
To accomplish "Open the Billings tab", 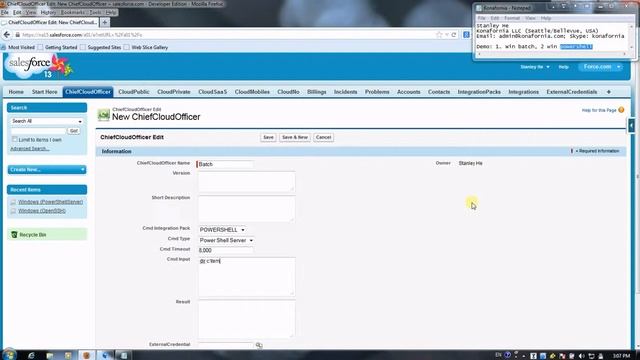I will click(316, 92).
